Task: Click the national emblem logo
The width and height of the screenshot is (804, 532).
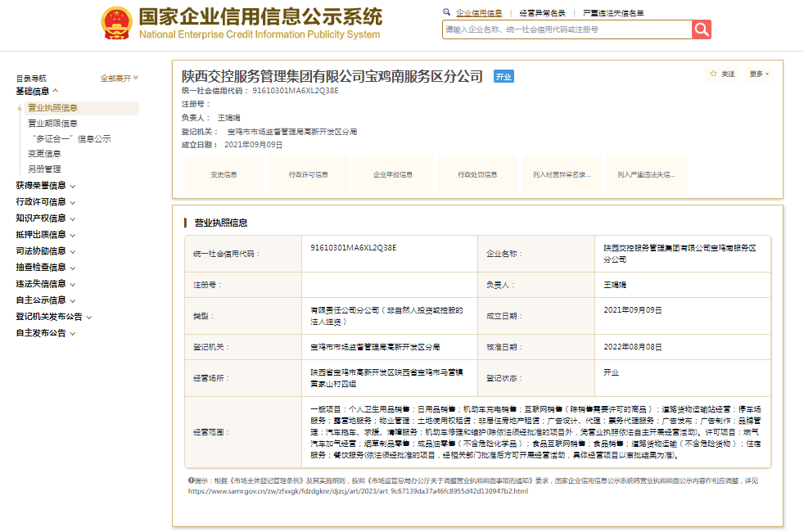Action: point(117,24)
